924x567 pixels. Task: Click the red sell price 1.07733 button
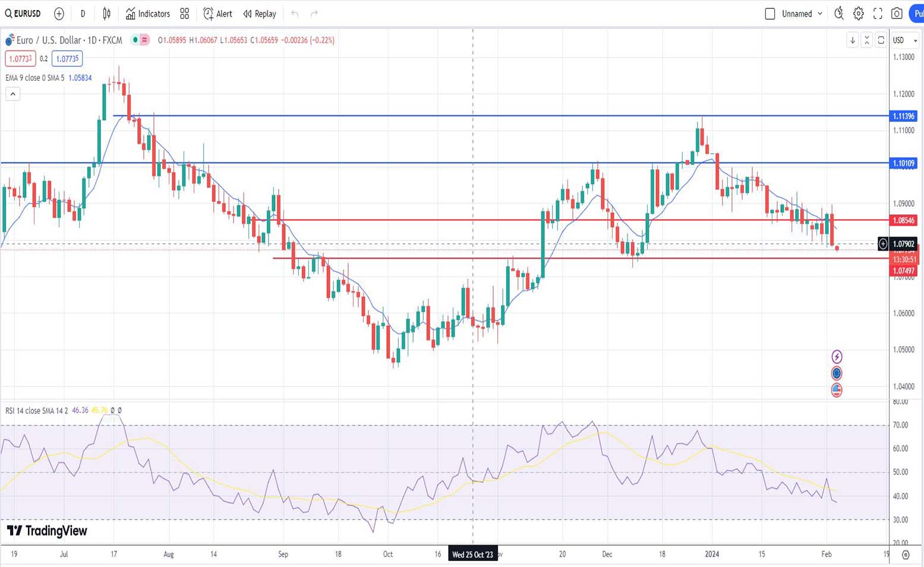tap(20, 59)
